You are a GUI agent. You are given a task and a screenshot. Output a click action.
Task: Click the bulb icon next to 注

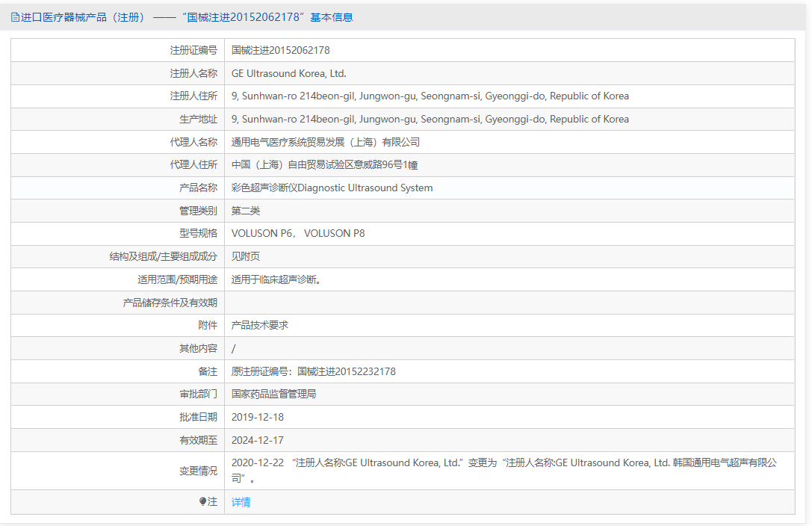tap(202, 501)
